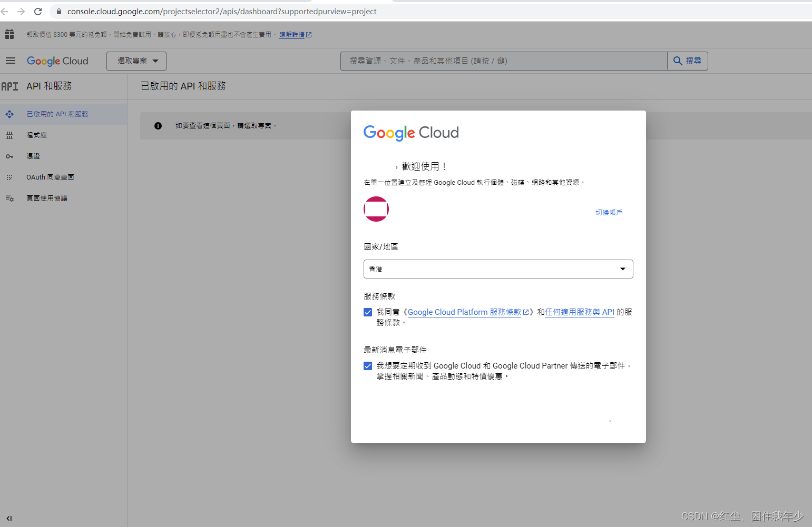Click the browser forward arrow
The height and width of the screenshot is (527, 812).
pos(21,12)
